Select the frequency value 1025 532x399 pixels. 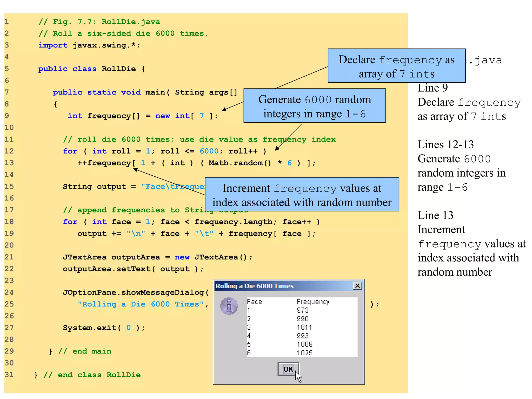305,353
